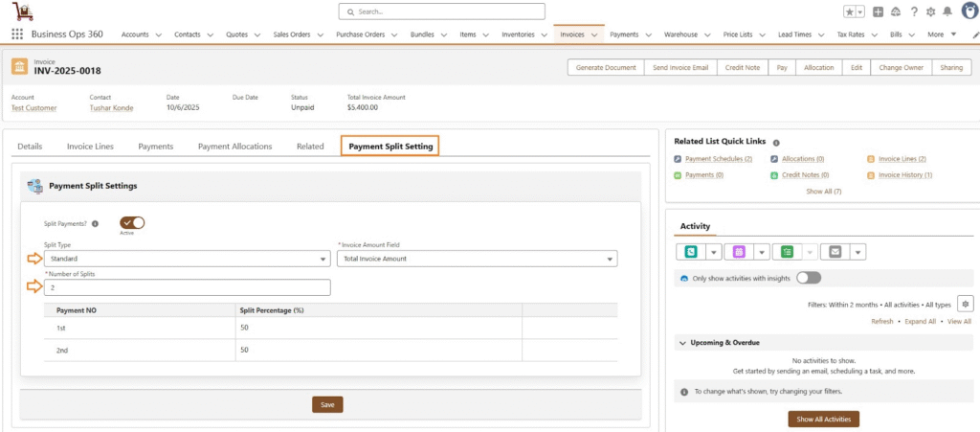The image size is (980, 432).
Task: Click the New Task list icon
Action: (787, 252)
